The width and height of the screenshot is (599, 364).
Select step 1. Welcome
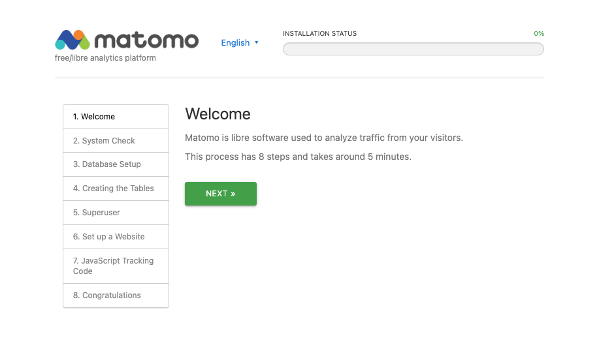coord(116,117)
